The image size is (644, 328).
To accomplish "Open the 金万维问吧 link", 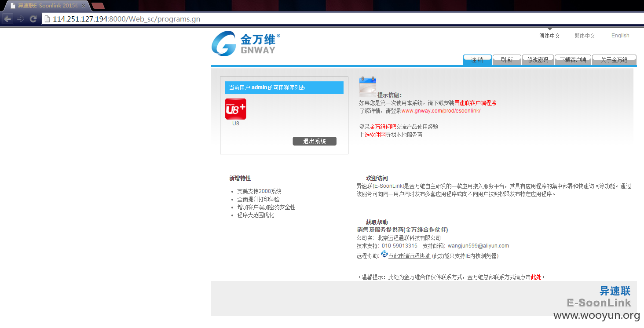I will click(x=383, y=127).
